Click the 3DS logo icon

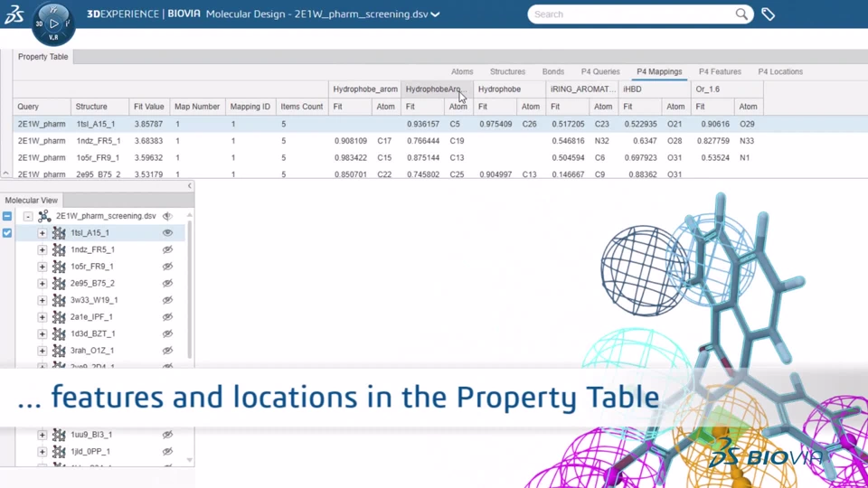pyautogui.click(x=14, y=14)
